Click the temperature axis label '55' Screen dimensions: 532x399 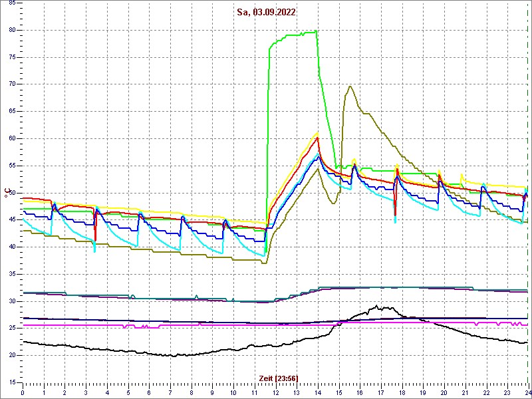point(11,166)
